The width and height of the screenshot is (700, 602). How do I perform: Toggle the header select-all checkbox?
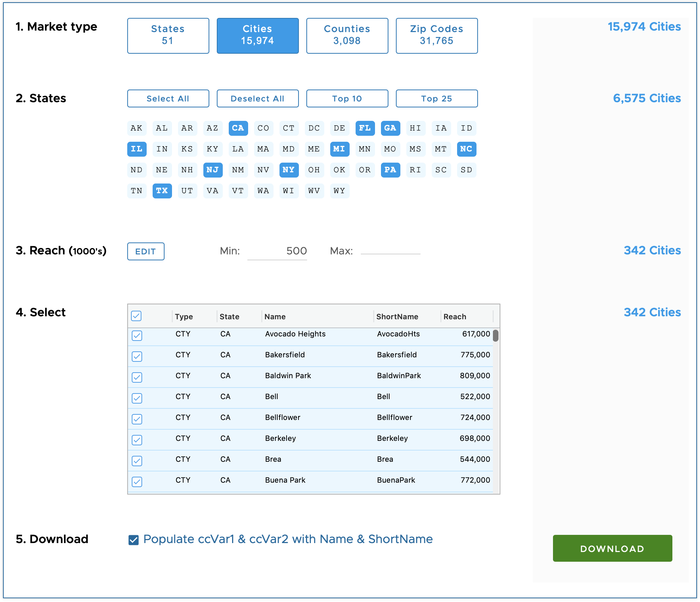[x=137, y=316]
